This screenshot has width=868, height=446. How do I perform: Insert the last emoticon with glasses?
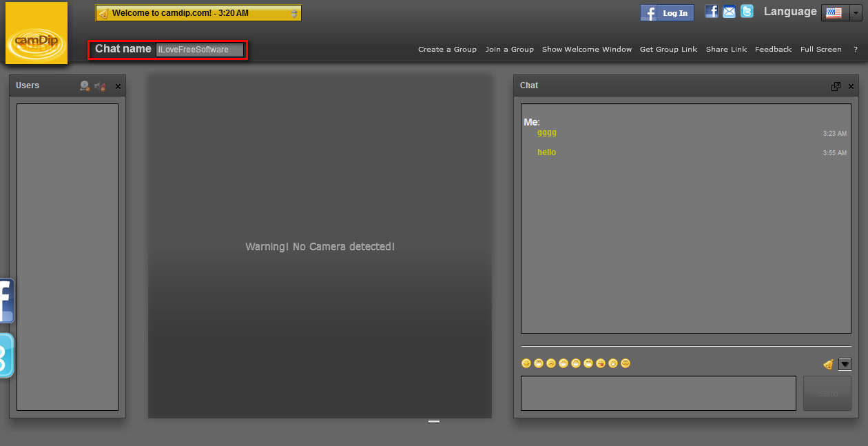(626, 363)
